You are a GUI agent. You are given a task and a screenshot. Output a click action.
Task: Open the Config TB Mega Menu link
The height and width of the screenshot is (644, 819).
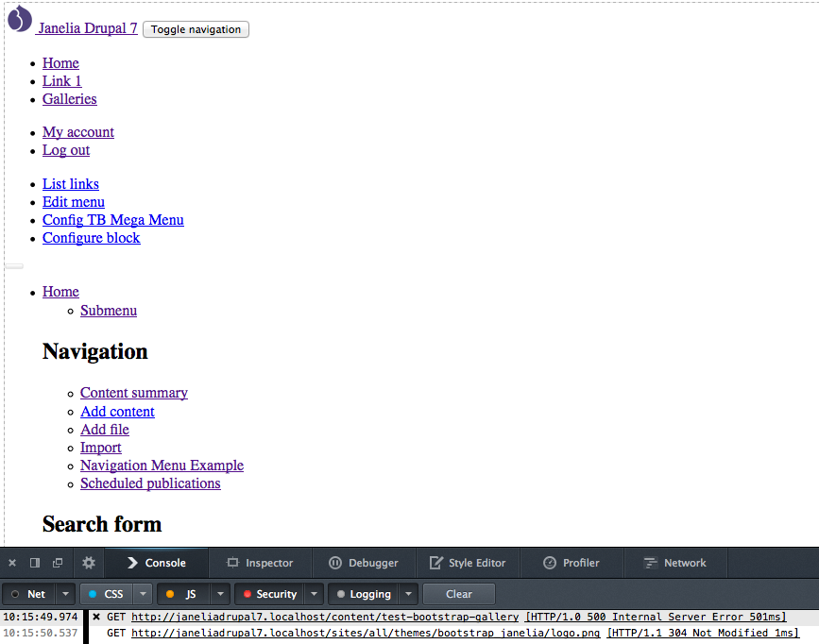pyautogui.click(x=112, y=219)
